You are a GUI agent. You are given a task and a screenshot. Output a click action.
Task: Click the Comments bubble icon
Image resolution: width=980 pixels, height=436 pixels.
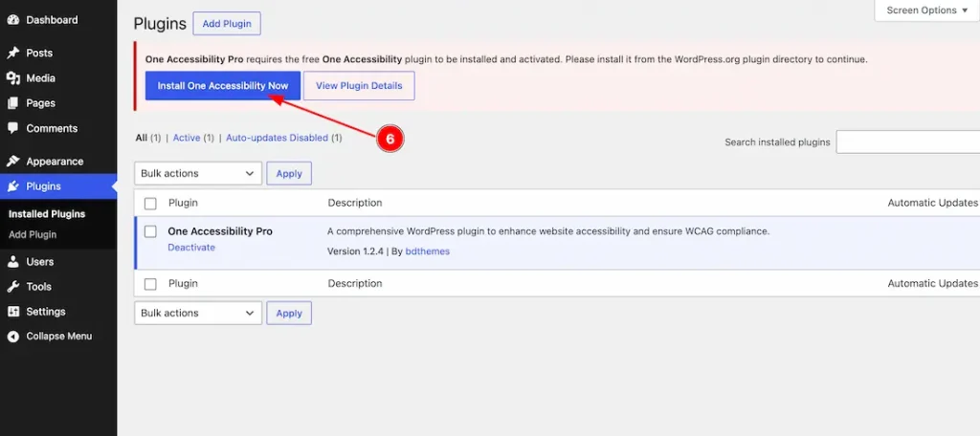click(13, 128)
